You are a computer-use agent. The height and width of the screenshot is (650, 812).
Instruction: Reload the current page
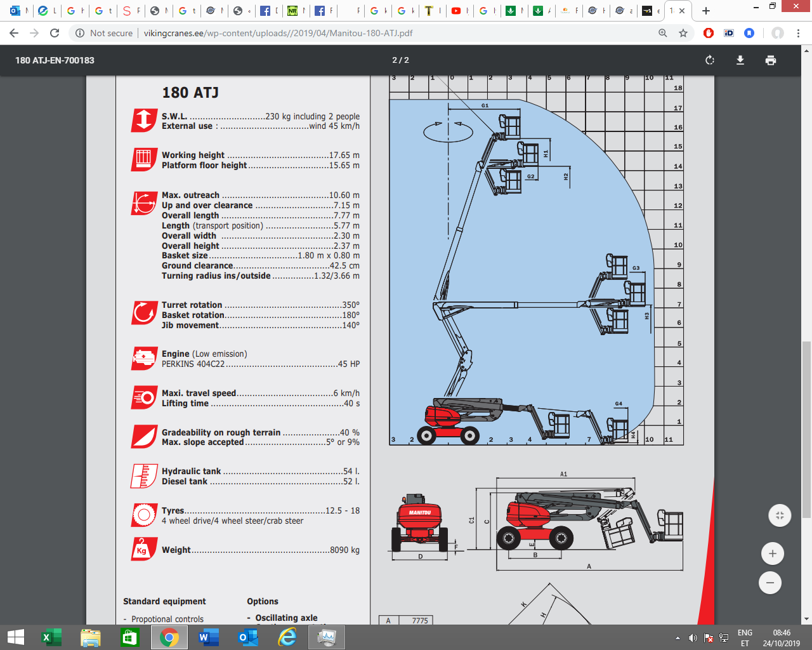[x=55, y=33]
